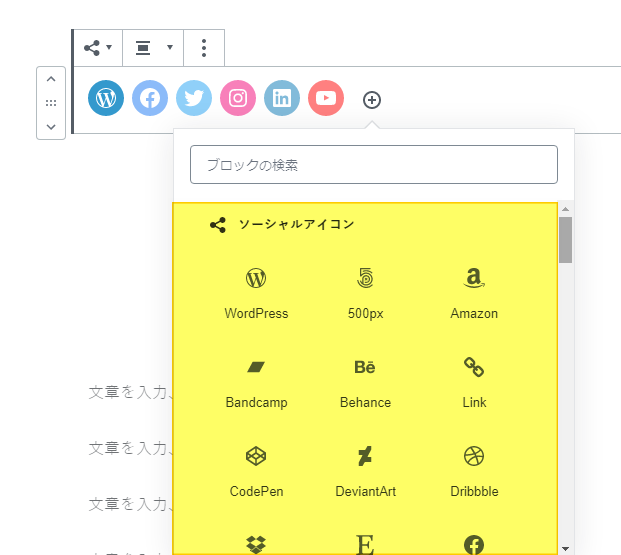Click first 文章を入力 paragraph placeholder
The width and height of the screenshot is (621, 555).
pyautogui.click(x=131, y=392)
